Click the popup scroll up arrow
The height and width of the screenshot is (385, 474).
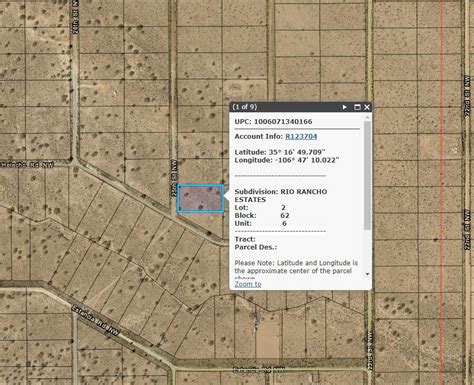coord(367,117)
